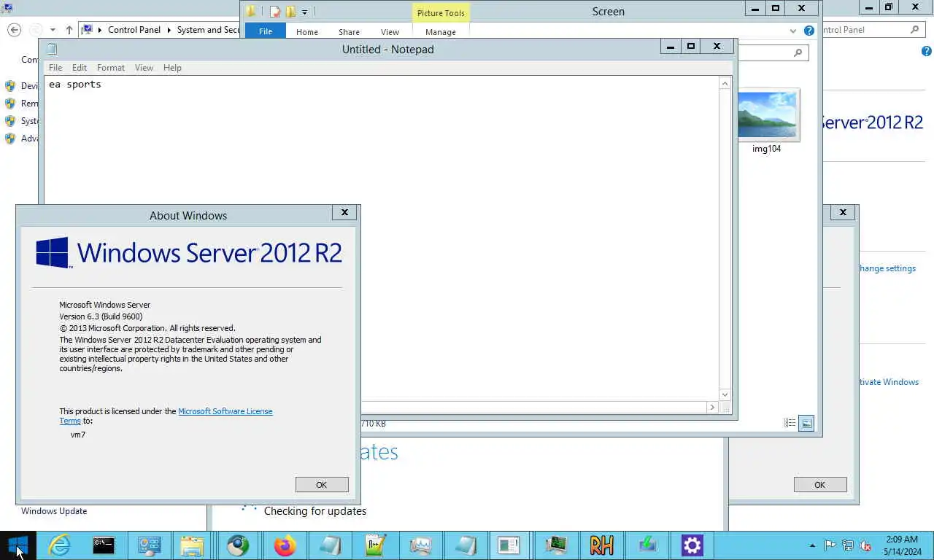Click OK in the dialog behind Explorer
934x560 pixels.
click(820, 485)
